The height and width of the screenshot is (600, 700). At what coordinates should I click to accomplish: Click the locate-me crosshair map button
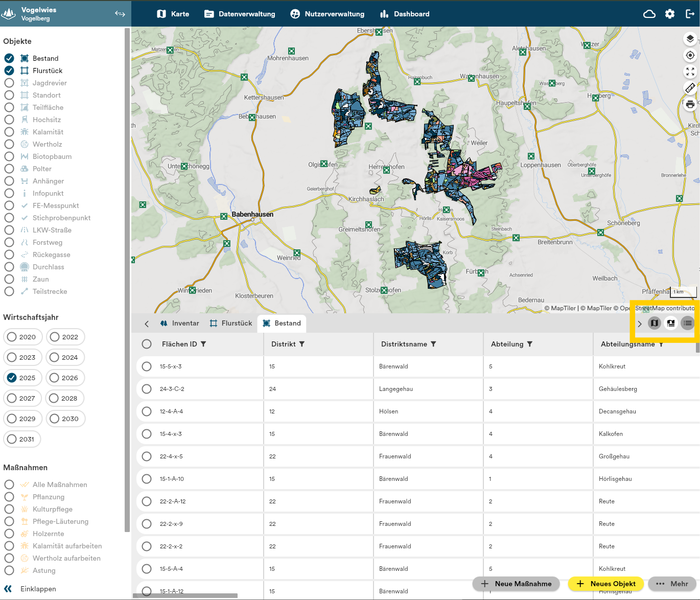click(x=690, y=55)
